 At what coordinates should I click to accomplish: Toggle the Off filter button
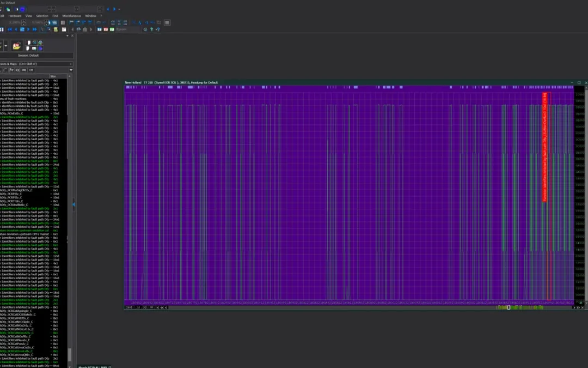click(31, 70)
